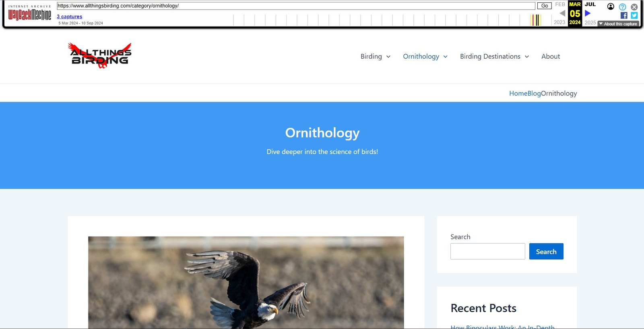Viewport: 644px width, 329px height.
Task: Click the Search button in sidebar
Action: click(546, 251)
